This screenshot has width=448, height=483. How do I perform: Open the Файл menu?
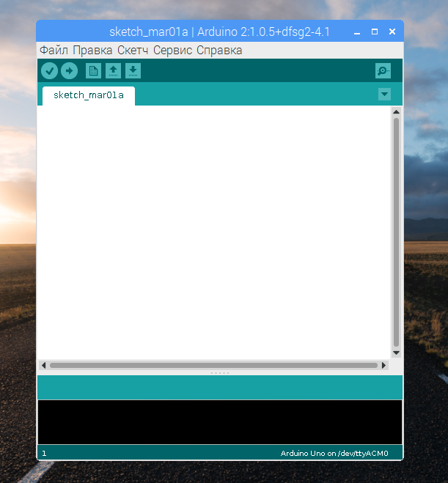(x=54, y=51)
